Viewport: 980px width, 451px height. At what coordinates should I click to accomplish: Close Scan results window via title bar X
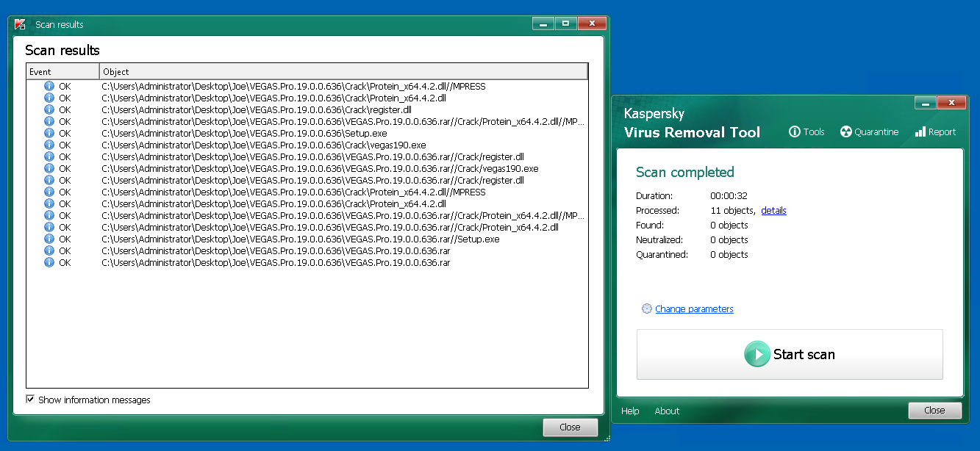[592, 24]
